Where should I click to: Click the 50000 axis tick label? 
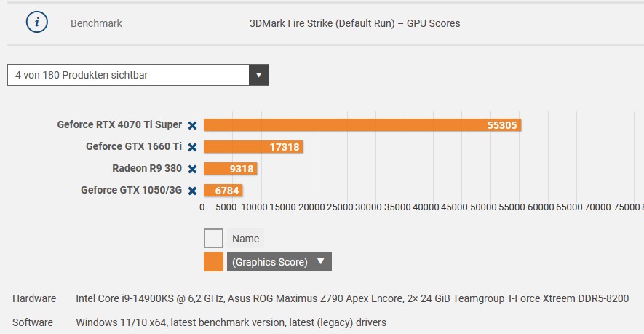pyautogui.click(x=483, y=207)
